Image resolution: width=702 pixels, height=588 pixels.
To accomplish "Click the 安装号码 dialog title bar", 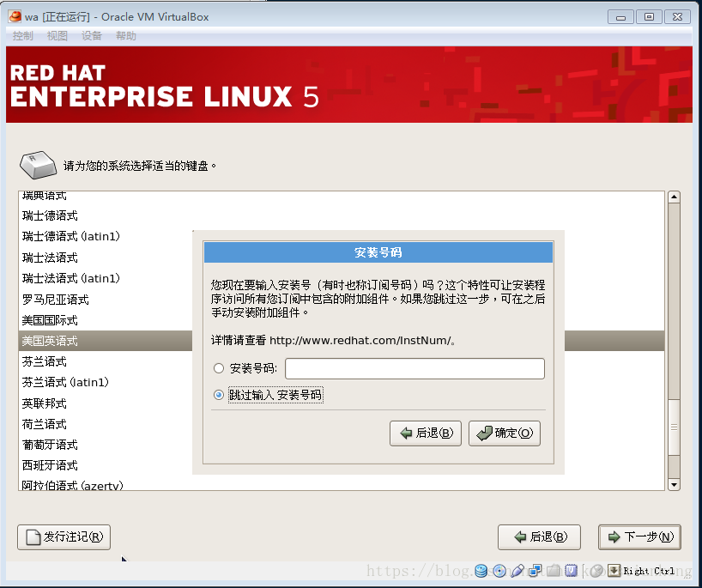I will (x=378, y=252).
